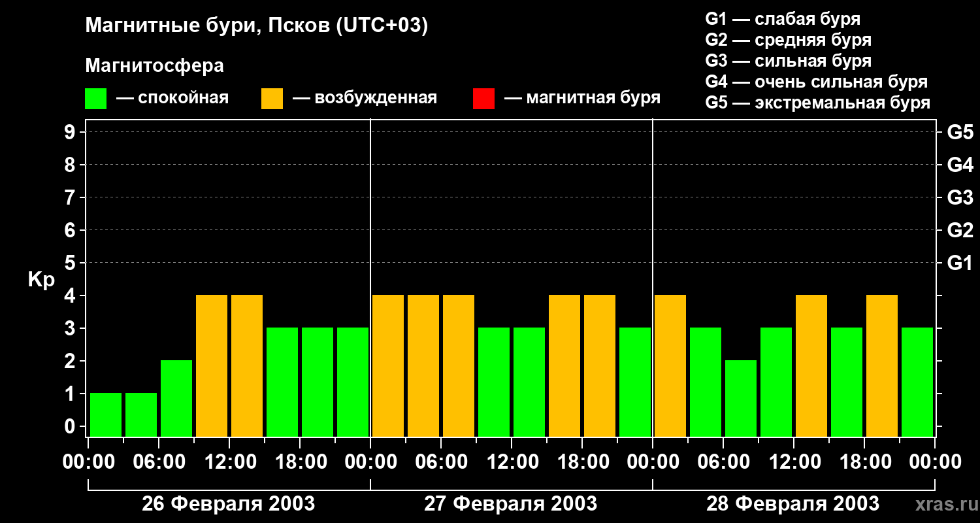Viewport: 980px width, 523px height.
Task: Click the green 'спокойная' legend swatch
Action: 95,99
